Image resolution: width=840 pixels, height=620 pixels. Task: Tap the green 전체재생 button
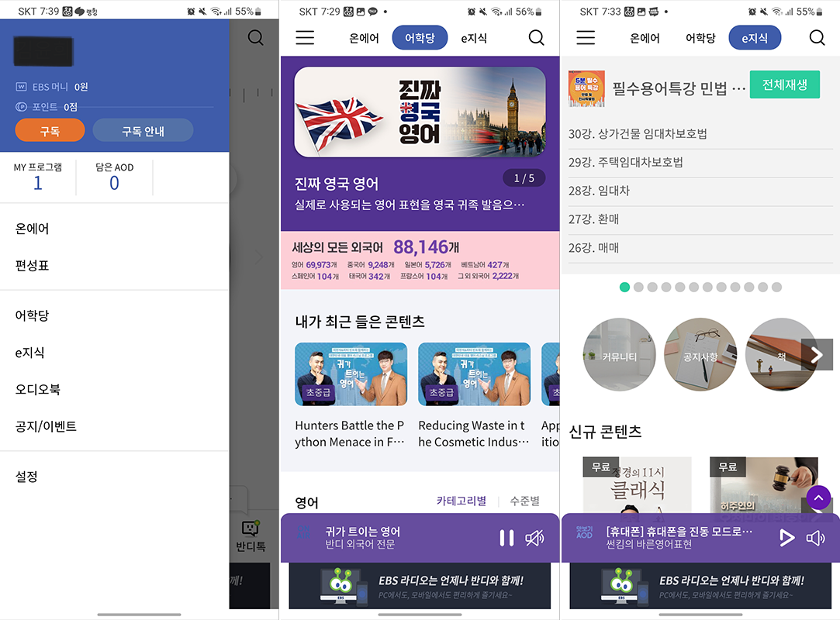784,84
